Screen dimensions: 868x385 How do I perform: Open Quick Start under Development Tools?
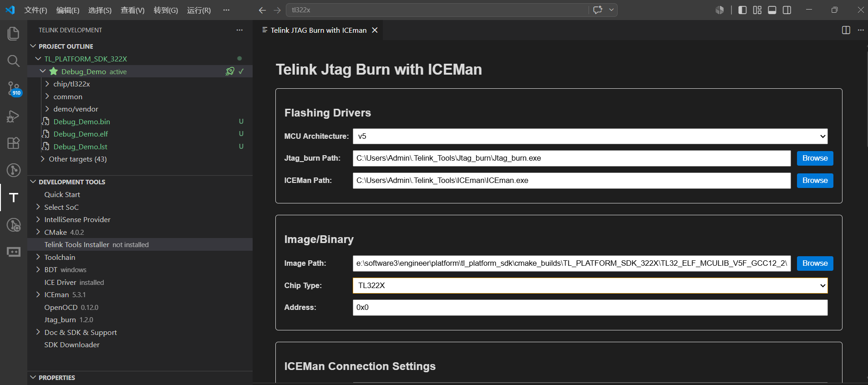pyautogui.click(x=62, y=194)
